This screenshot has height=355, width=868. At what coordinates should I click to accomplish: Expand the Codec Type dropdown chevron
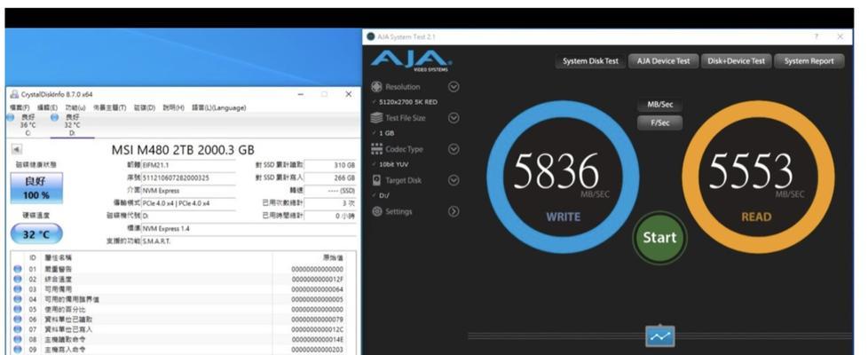coord(454,149)
